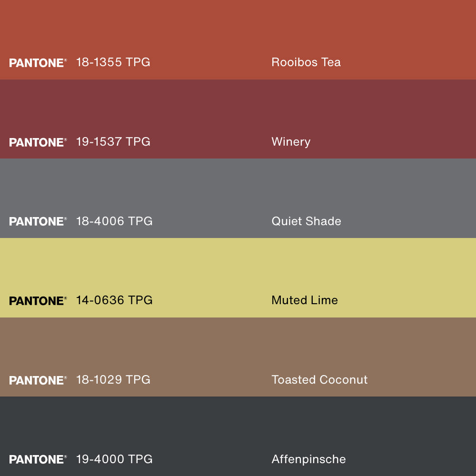Choose the charcoal Affenpinsche color band
Image resolution: width=476 pixels, height=476 pixels.
(x=238, y=425)
